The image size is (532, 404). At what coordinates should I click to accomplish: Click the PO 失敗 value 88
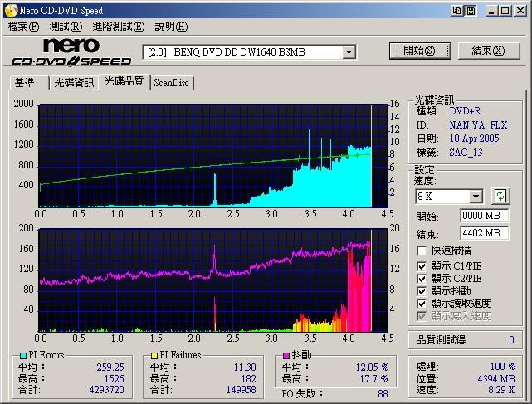tap(383, 394)
